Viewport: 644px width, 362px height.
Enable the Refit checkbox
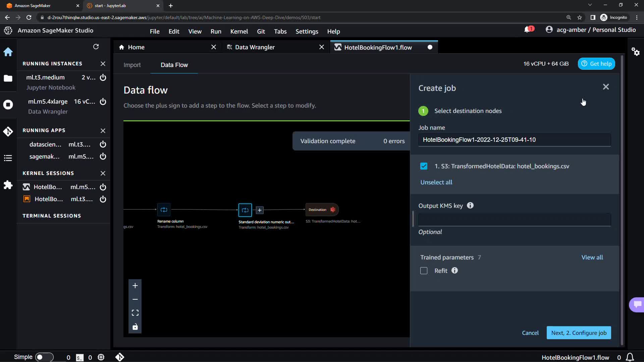(x=424, y=271)
